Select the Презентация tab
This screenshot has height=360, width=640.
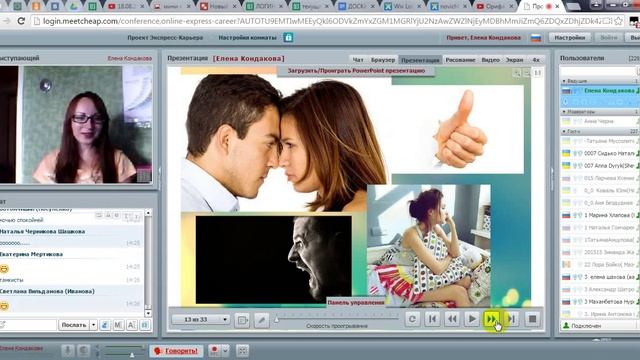pos(420,60)
